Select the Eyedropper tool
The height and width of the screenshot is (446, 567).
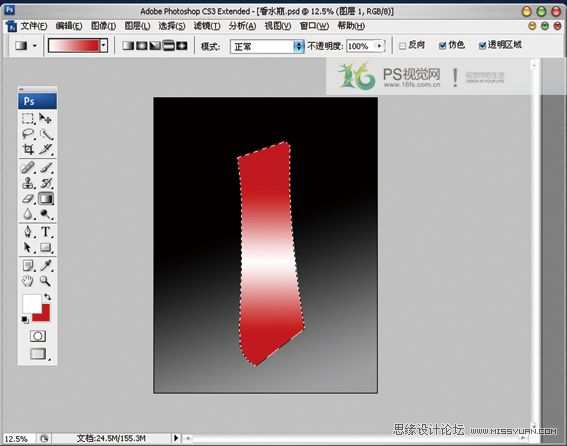46,266
